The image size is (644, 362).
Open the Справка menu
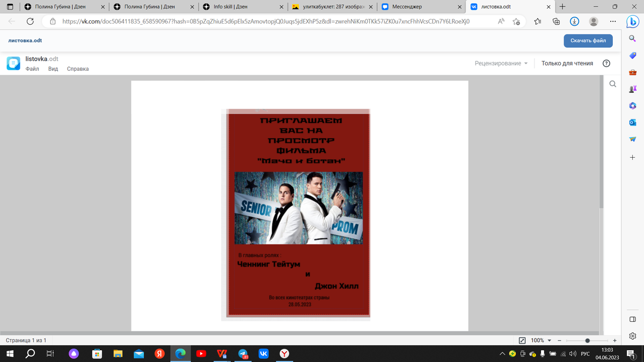pyautogui.click(x=78, y=69)
